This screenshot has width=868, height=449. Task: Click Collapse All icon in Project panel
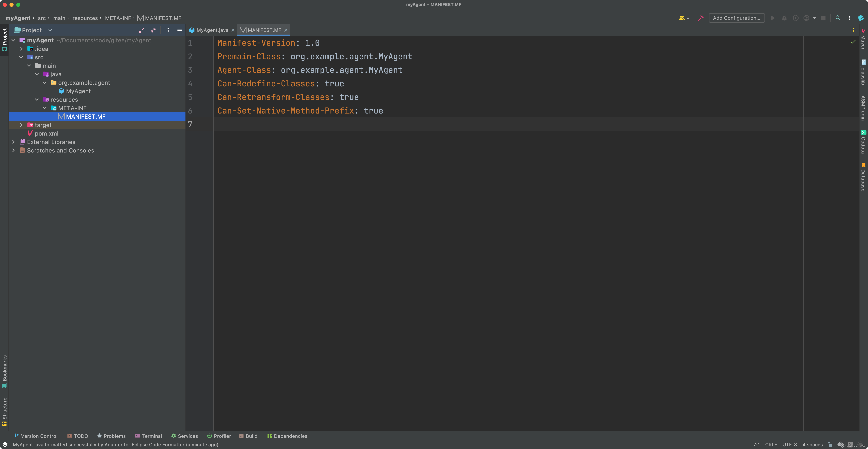point(153,30)
